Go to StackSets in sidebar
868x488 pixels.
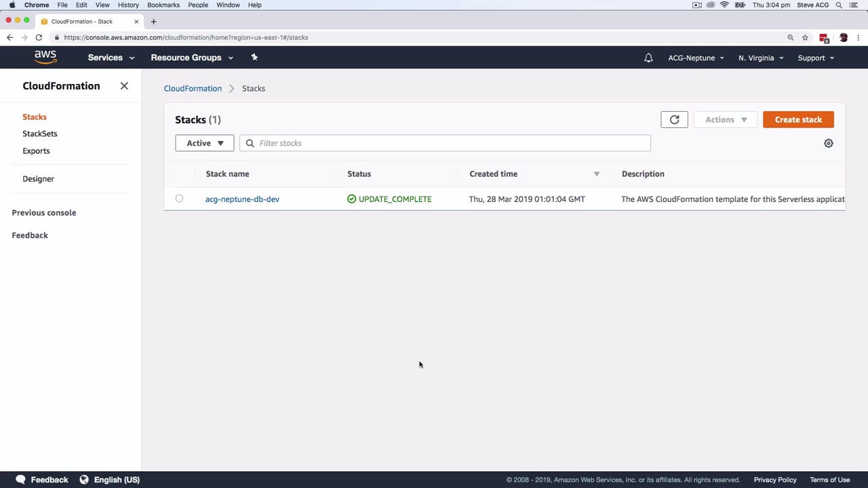40,134
